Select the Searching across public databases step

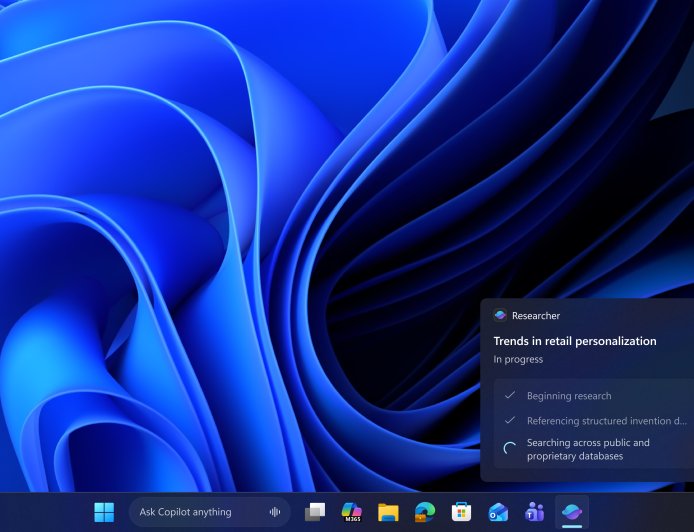588,449
